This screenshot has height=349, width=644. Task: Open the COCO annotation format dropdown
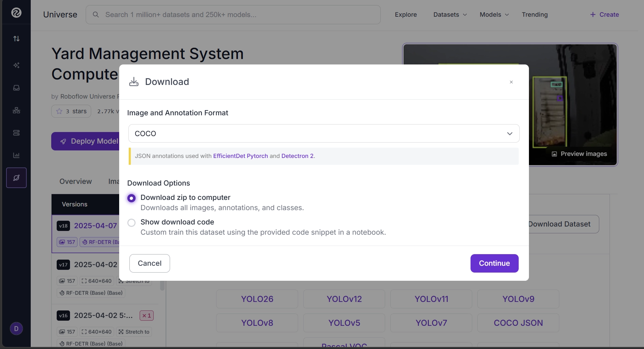click(x=324, y=133)
